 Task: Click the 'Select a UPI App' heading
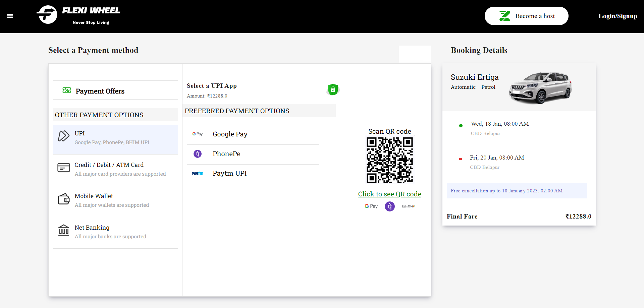tap(212, 86)
